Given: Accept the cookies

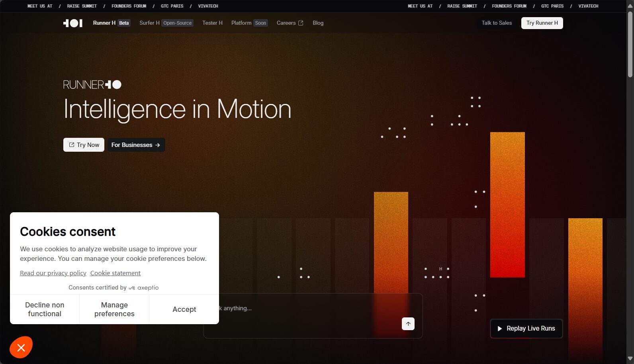Looking at the screenshot, I should [x=184, y=309].
